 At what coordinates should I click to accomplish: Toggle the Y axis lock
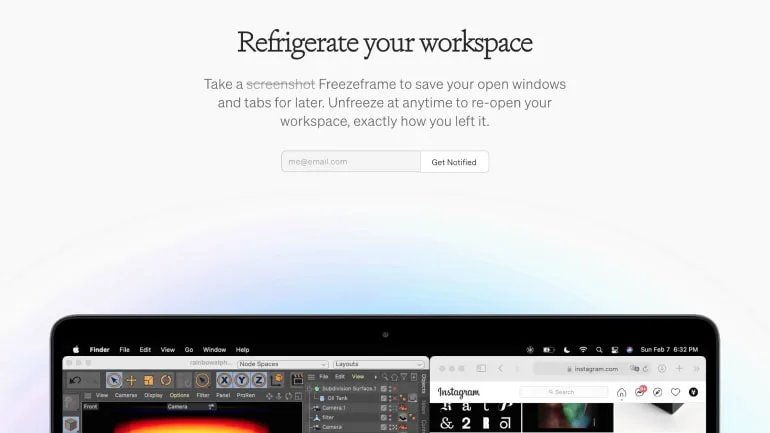point(241,380)
